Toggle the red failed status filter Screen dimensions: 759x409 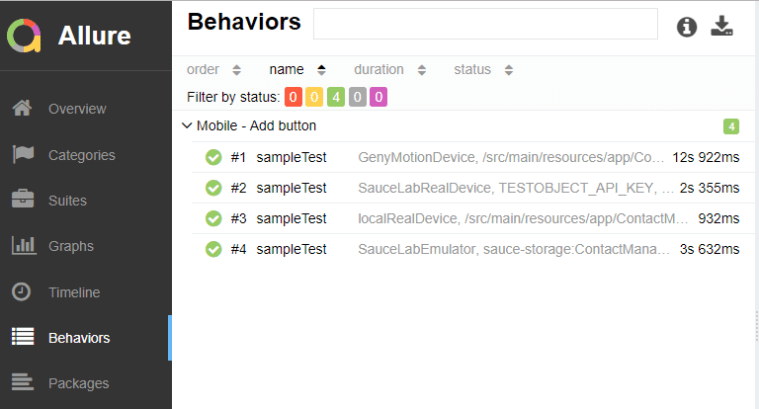[x=293, y=97]
